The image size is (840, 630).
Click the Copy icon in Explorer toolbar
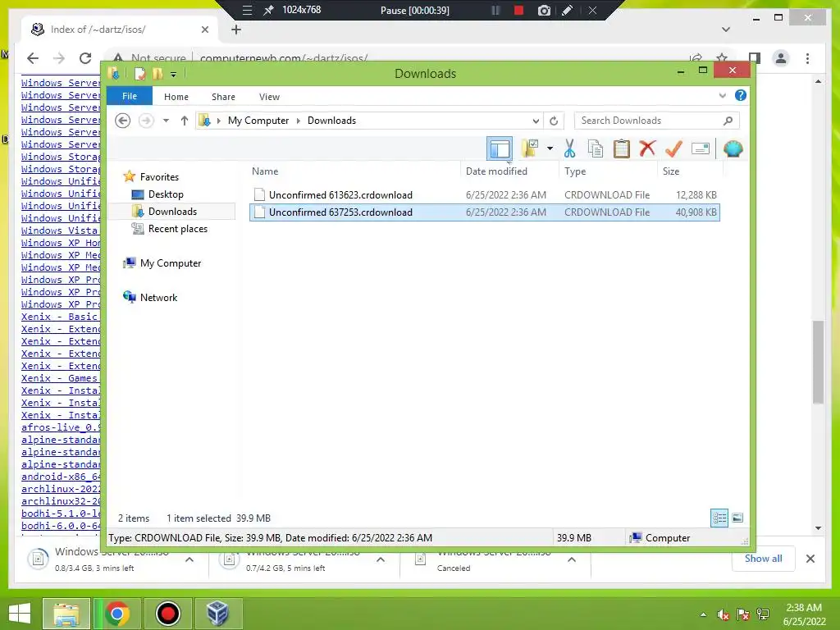[596, 148]
